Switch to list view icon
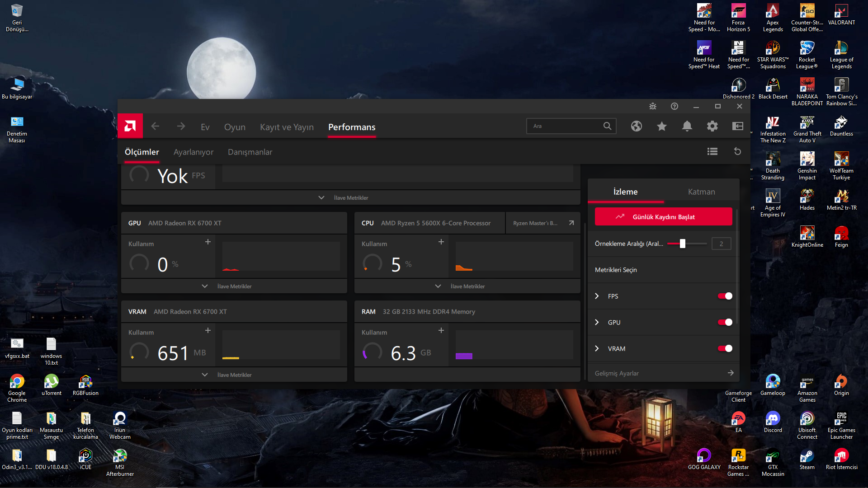 (x=712, y=151)
